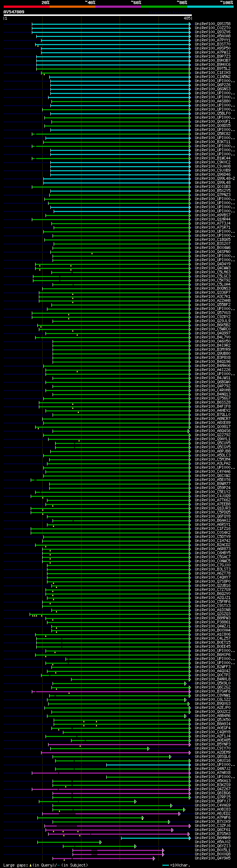The image size is (237, 868).
Task: Select label UniRef100_A7ARX8
Action: 213,773
